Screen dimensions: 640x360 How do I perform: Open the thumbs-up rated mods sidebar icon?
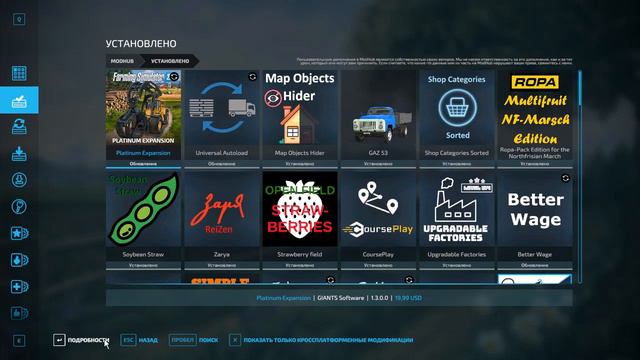pos(19,313)
